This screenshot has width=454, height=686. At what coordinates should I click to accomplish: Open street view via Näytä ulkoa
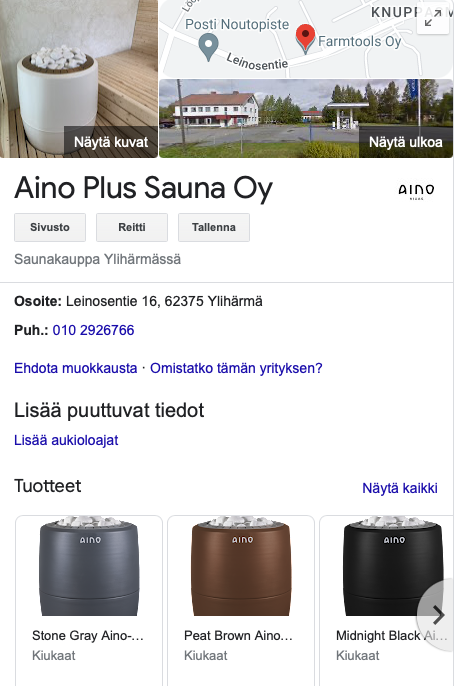(x=405, y=142)
